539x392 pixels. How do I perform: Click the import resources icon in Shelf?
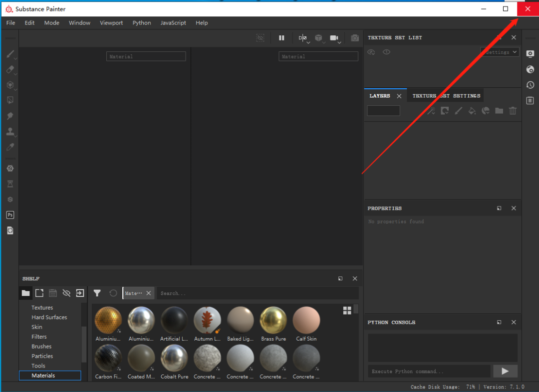point(80,293)
